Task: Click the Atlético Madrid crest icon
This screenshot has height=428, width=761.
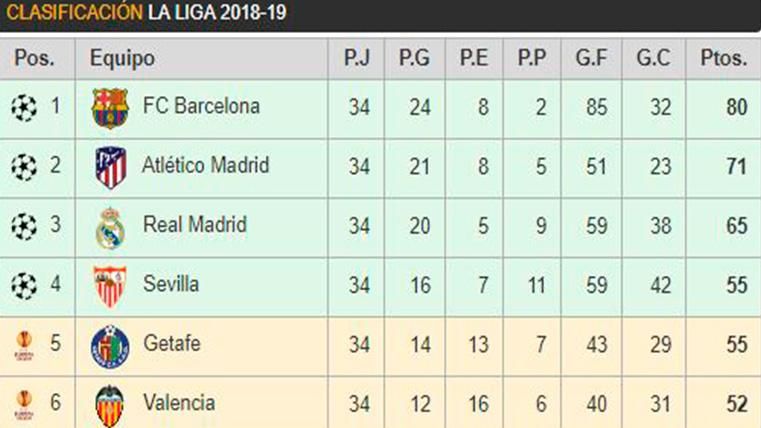Action: point(110,167)
